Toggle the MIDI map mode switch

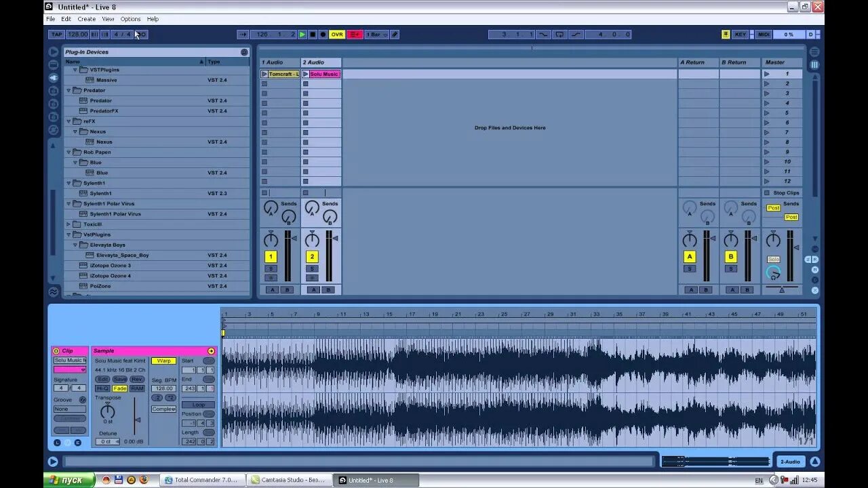764,35
